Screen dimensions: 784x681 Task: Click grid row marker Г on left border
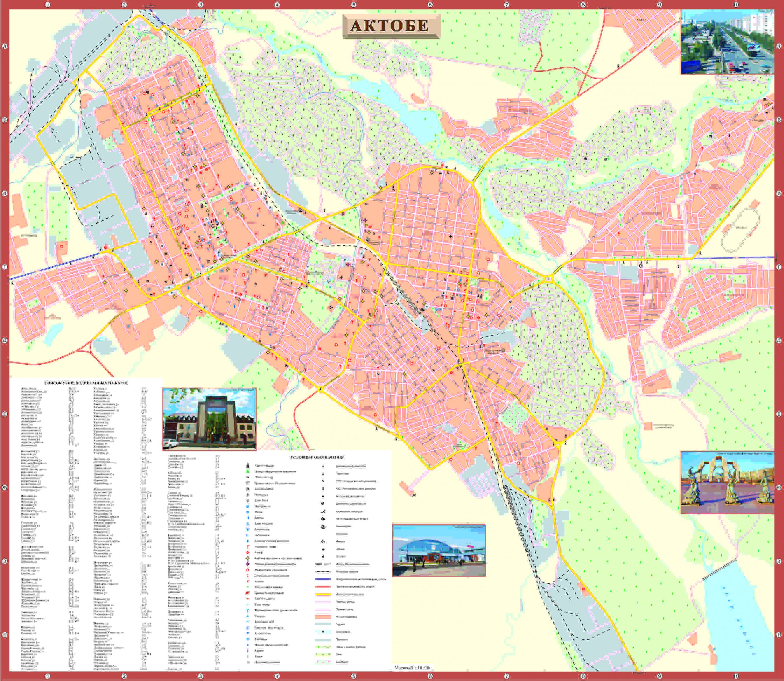click(5, 267)
